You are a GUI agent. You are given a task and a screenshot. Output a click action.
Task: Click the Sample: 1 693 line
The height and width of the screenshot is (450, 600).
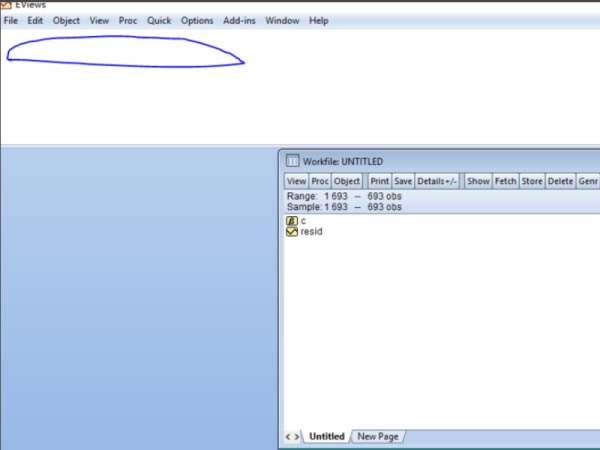[x=344, y=207]
